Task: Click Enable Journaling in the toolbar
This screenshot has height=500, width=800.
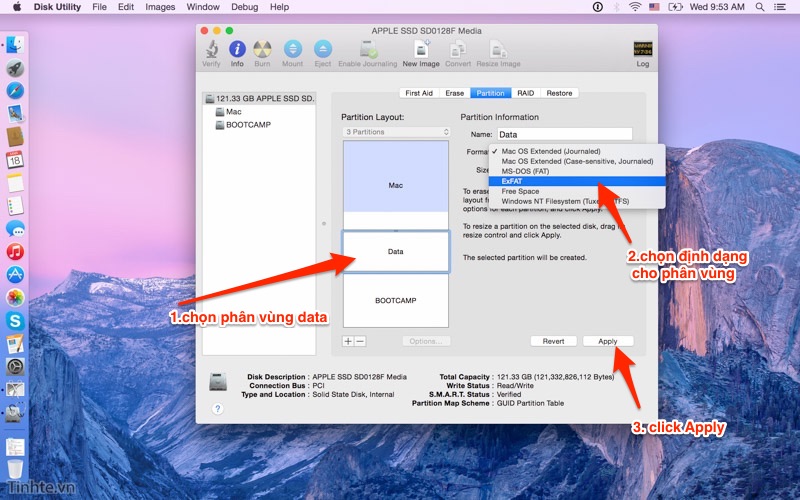Action: [367, 54]
